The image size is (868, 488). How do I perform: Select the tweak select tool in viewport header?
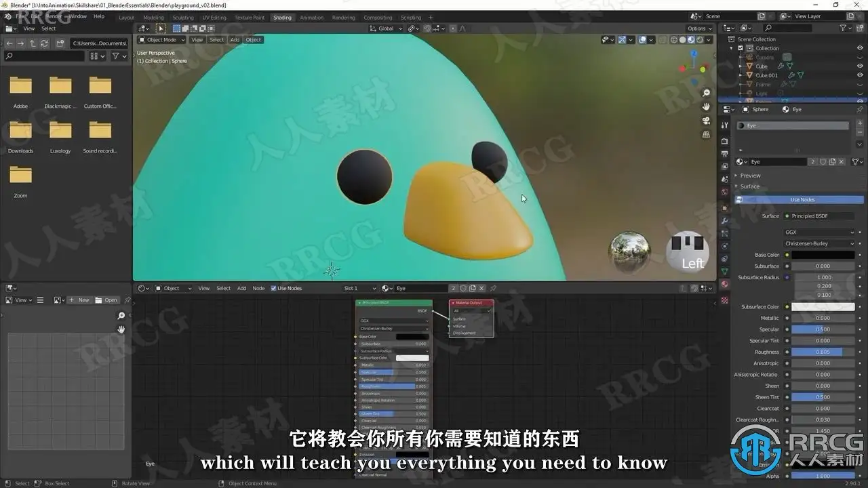[161, 28]
